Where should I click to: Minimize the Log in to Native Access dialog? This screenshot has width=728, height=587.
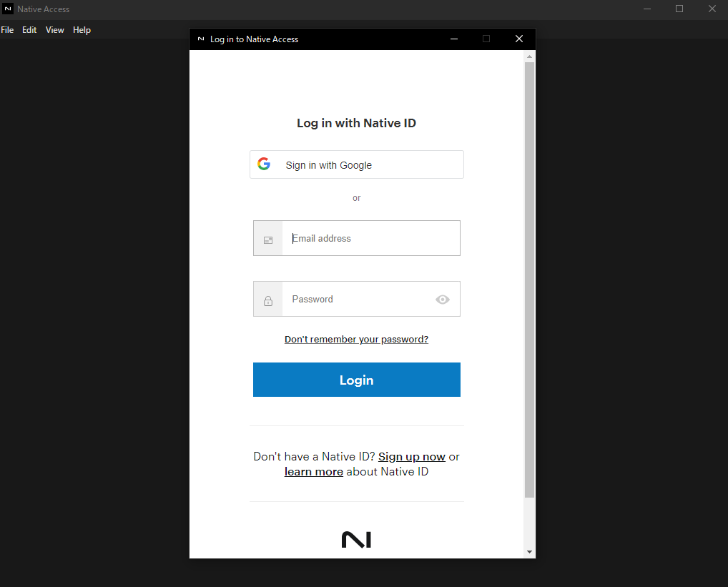pyautogui.click(x=454, y=39)
